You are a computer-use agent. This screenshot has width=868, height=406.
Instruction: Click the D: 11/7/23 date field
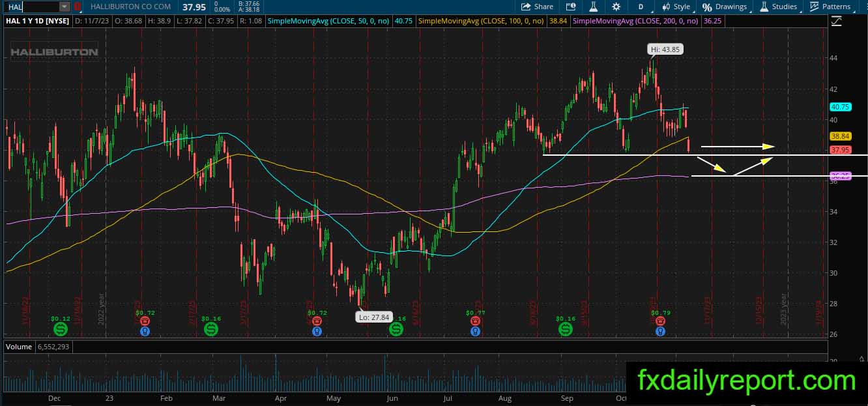[91, 21]
